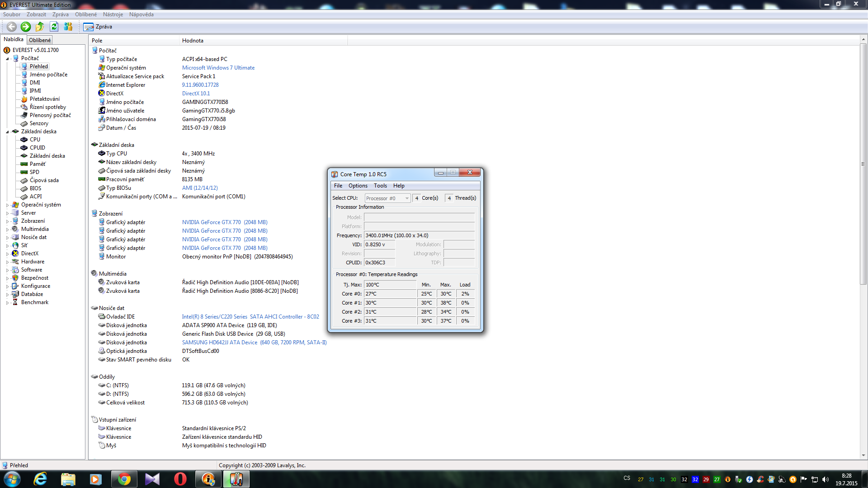
Task: Select the CPUID tree item
Action: point(37,148)
